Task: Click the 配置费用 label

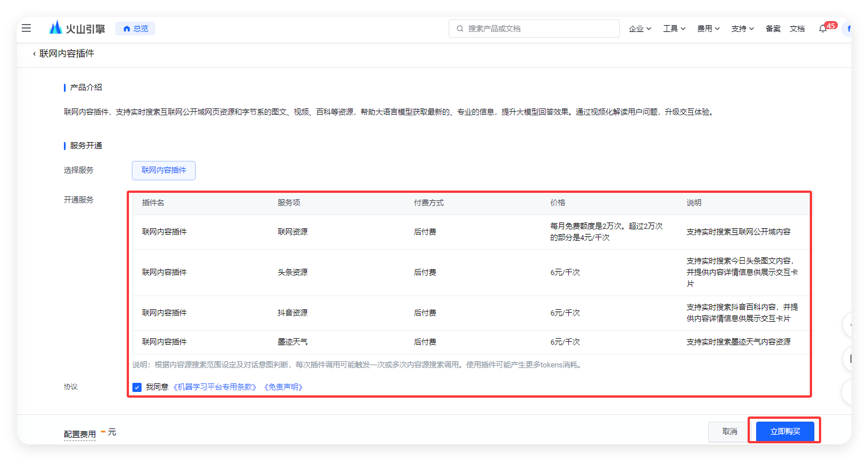Action: [x=80, y=434]
